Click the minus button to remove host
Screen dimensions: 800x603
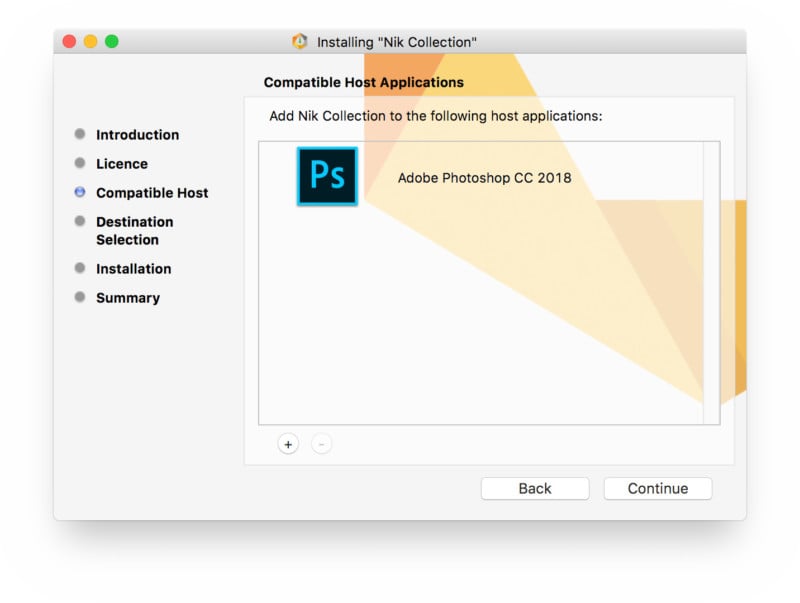[321, 444]
